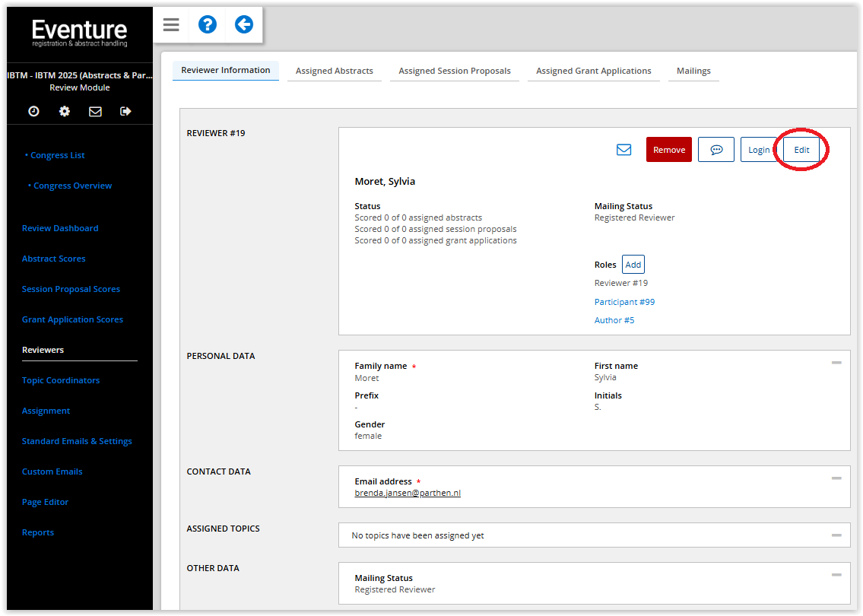Screen dimensions: 863x616
Task: Click the logout icon in sidebar
Action: click(125, 111)
